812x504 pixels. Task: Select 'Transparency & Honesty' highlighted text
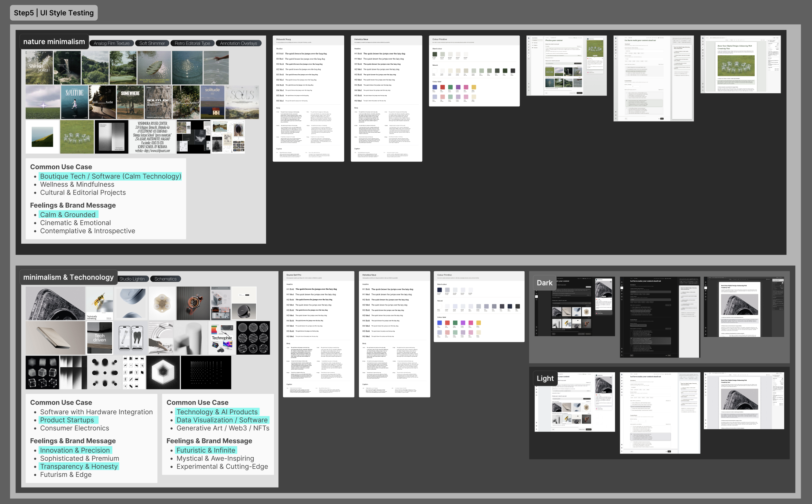pyautogui.click(x=79, y=466)
